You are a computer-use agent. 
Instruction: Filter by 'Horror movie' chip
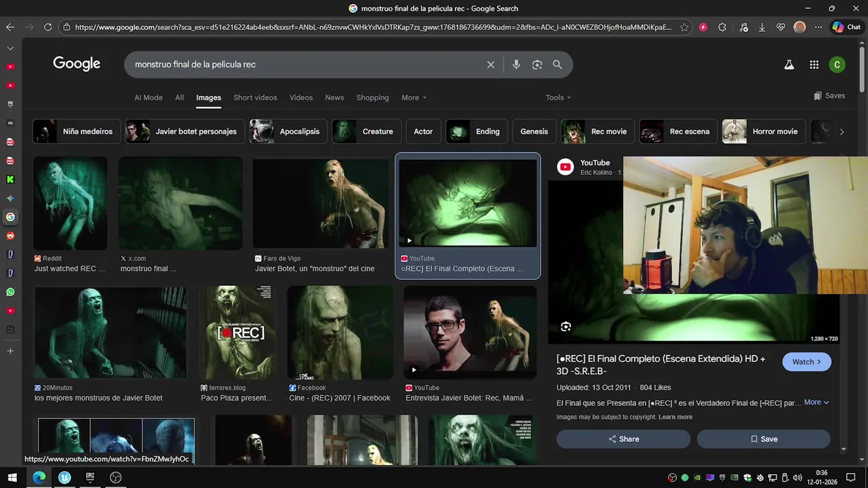(764, 131)
